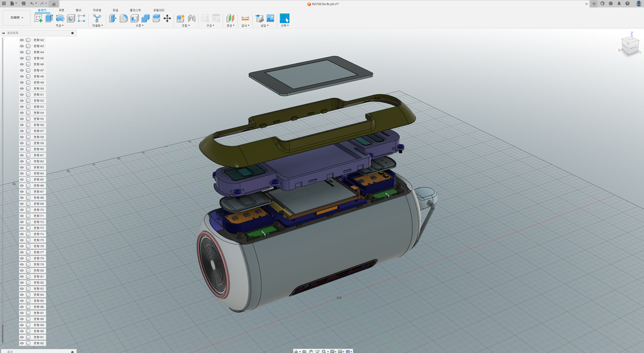Image resolution: width=644 pixels, height=353 pixels.
Task: Expand the 자동화 (Automate) dropdown
Action: click(x=97, y=25)
